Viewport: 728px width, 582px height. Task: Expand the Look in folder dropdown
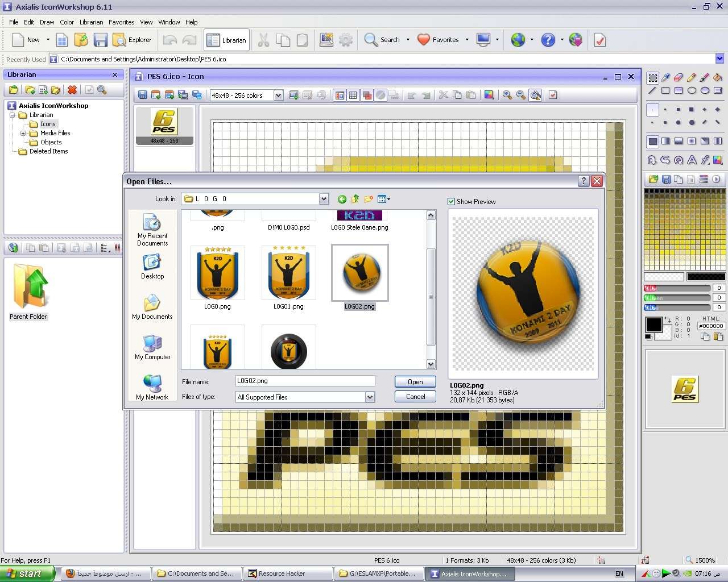coord(324,199)
